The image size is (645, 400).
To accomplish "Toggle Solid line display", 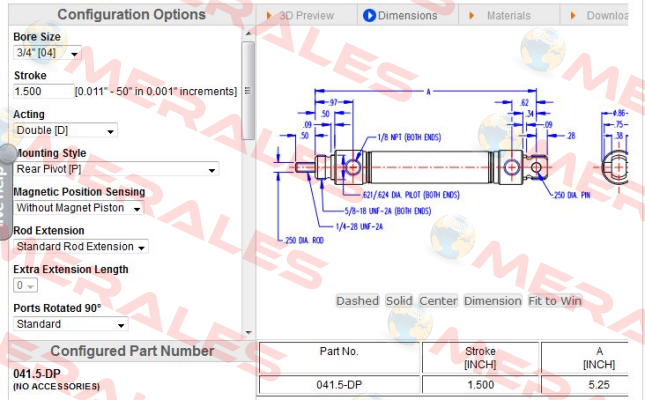I will click(x=399, y=301).
